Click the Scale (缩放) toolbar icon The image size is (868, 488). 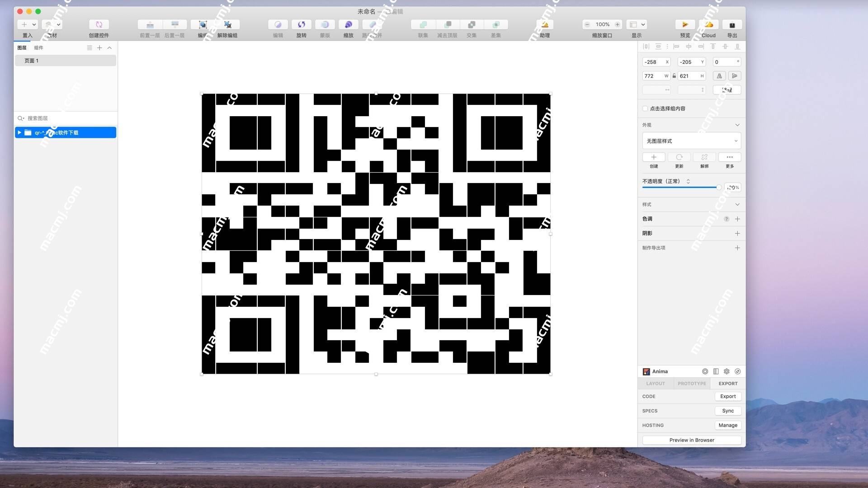pyautogui.click(x=349, y=24)
